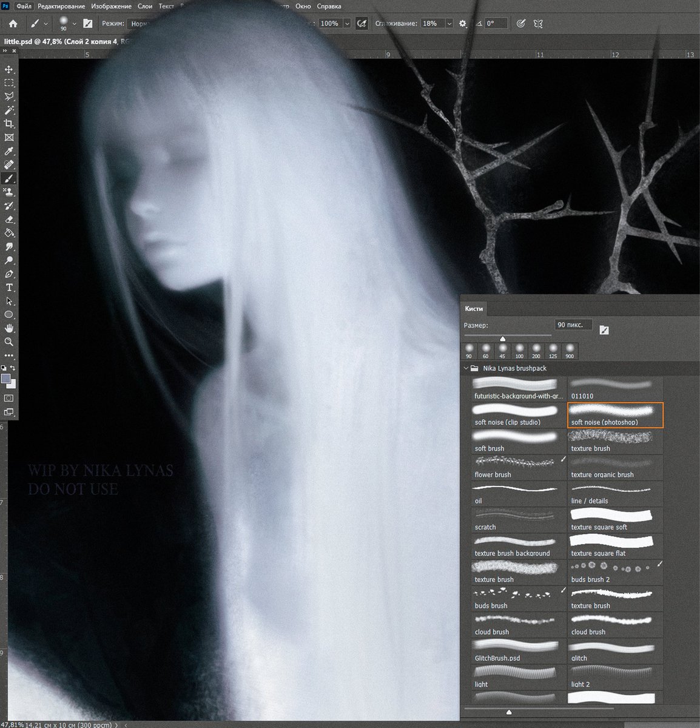Toggle airbrush build-up effect in options bar
Viewport: 700px width, 728px height.
pyautogui.click(x=362, y=24)
